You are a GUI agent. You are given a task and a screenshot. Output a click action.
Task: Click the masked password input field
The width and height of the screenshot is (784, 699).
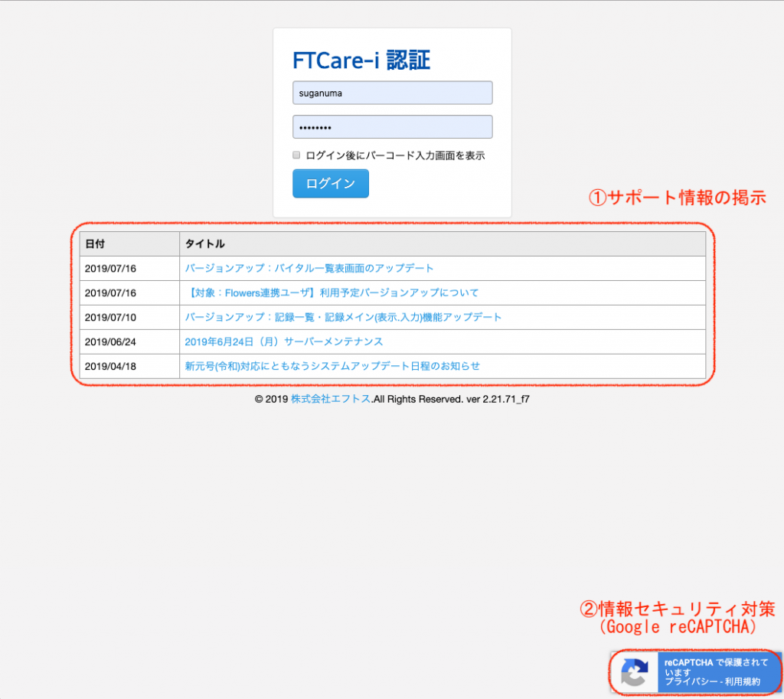coord(392,126)
